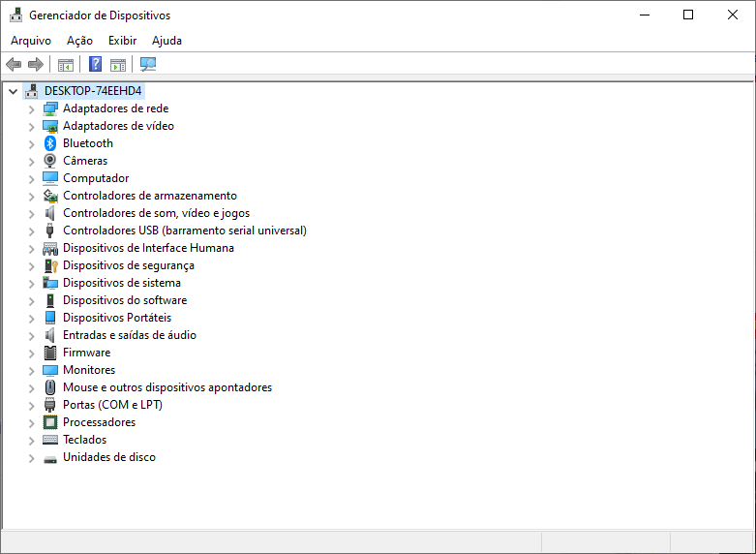
Task: Expand the Unidades de disco node
Action: tap(32, 457)
